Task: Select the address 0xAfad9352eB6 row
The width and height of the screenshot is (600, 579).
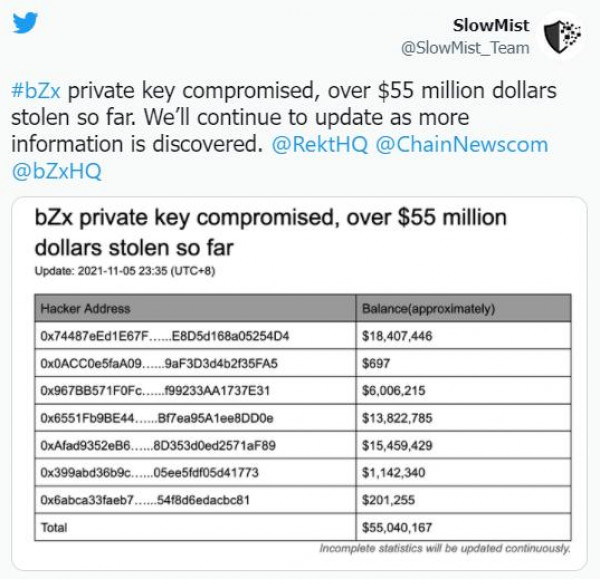Action: coord(303,445)
